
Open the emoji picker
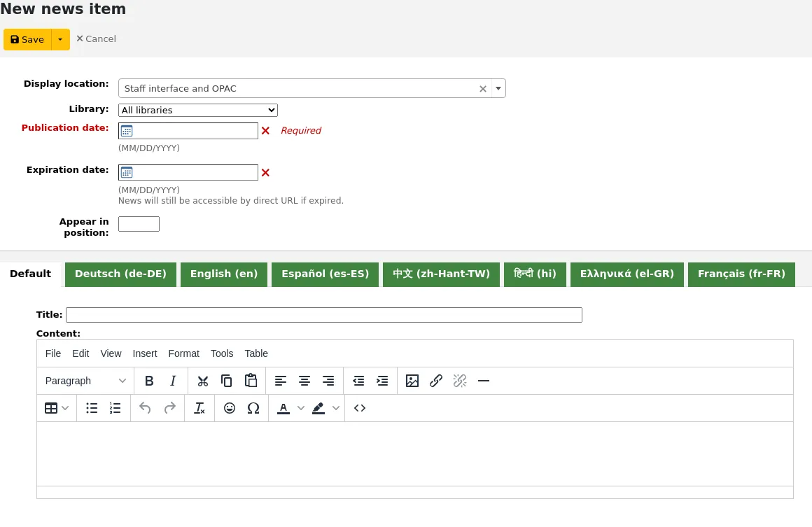230,409
